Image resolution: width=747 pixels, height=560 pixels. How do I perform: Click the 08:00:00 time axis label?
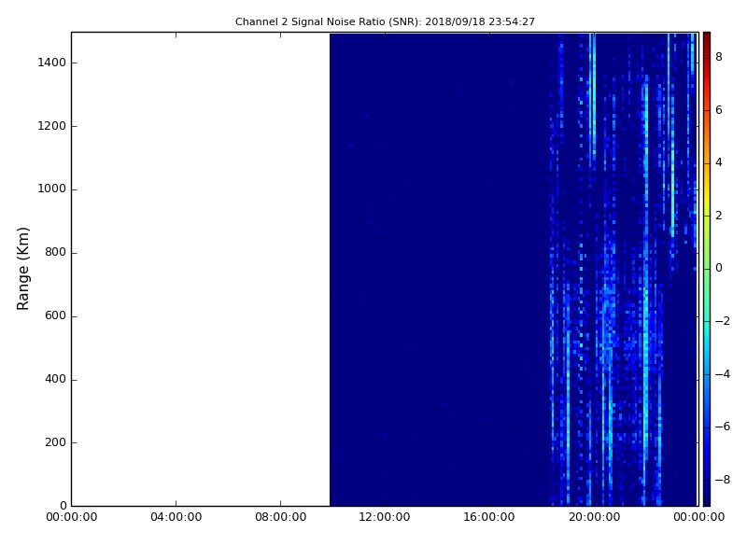point(281,517)
